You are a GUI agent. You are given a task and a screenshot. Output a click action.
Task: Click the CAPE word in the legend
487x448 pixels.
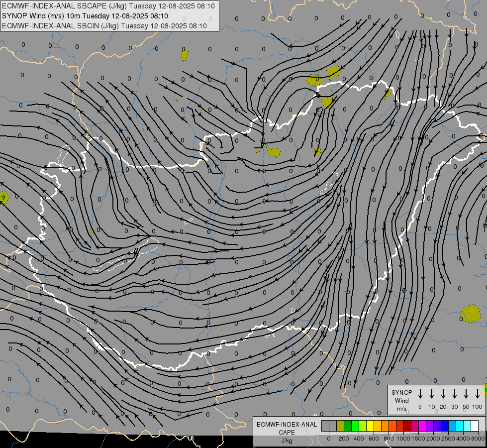coord(287,433)
